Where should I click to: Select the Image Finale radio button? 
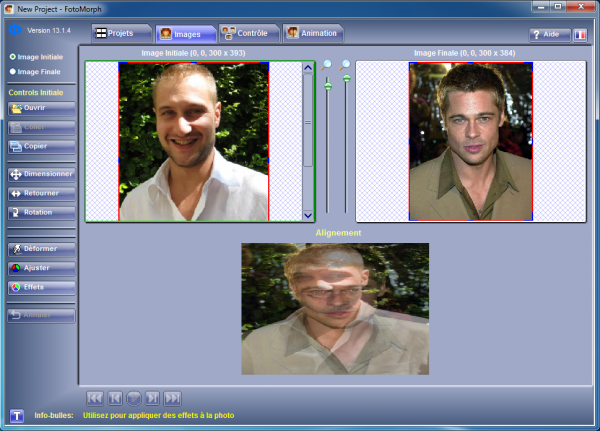click(13, 72)
